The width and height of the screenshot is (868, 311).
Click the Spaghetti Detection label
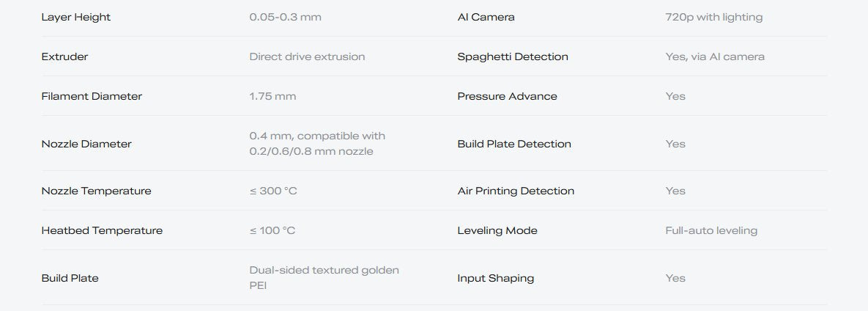tap(513, 56)
